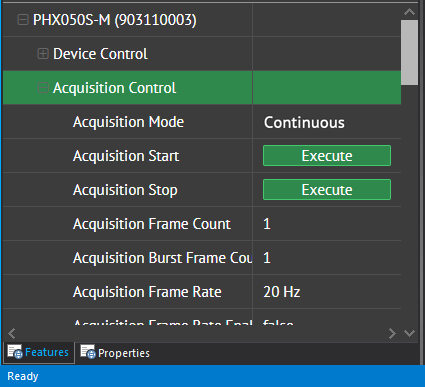
Task: Switch to the Properties tab
Action: 115,353
